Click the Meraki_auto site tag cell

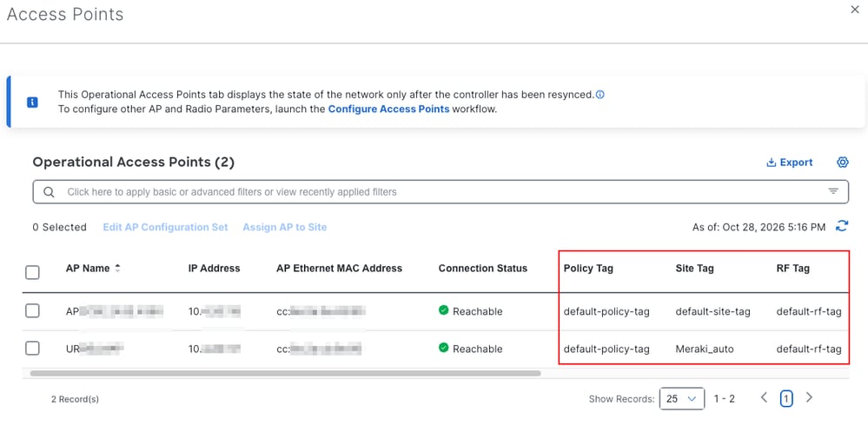pyautogui.click(x=705, y=349)
